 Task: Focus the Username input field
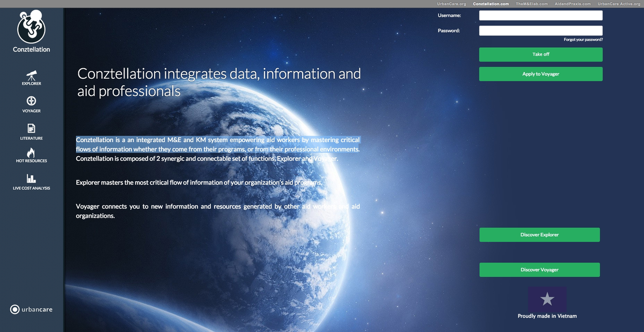tap(540, 16)
